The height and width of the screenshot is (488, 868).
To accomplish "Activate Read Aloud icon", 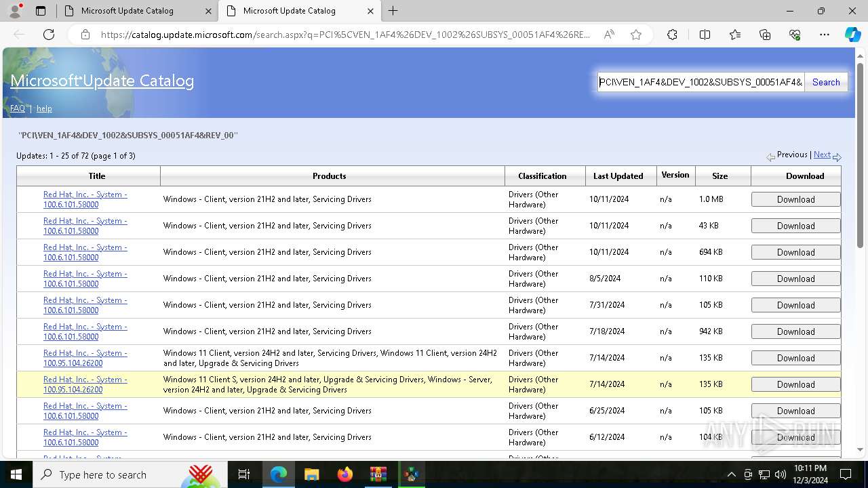I will click(x=609, y=35).
